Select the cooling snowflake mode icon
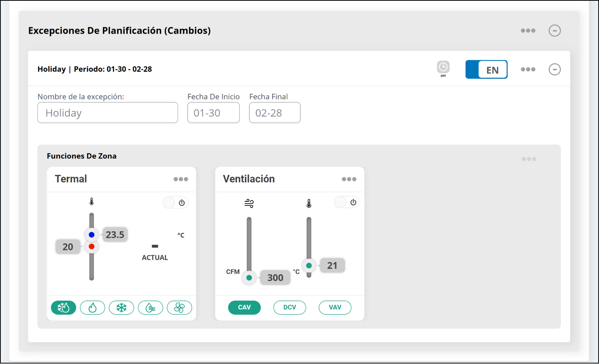 pos(122,308)
